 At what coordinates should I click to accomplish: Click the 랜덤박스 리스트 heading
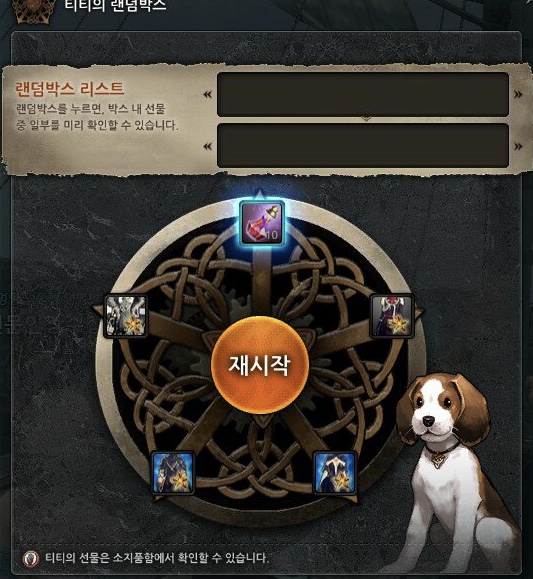tap(69, 89)
